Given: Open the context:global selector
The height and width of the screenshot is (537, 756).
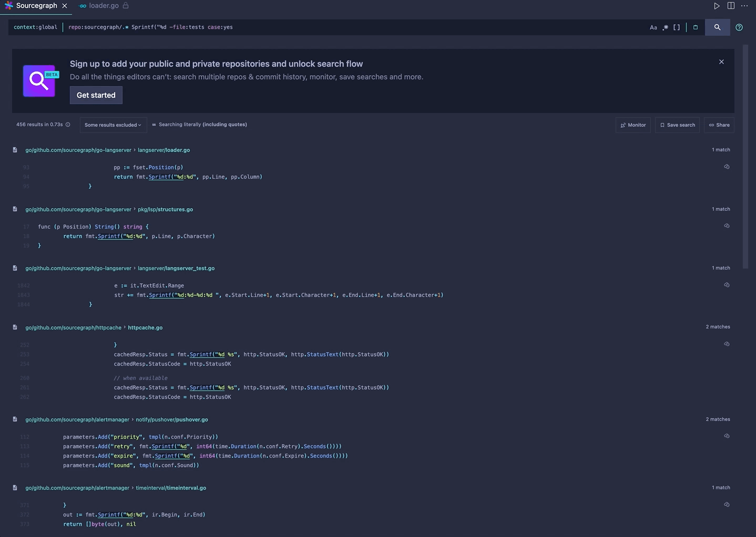Looking at the screenshot, I should 35,27.
